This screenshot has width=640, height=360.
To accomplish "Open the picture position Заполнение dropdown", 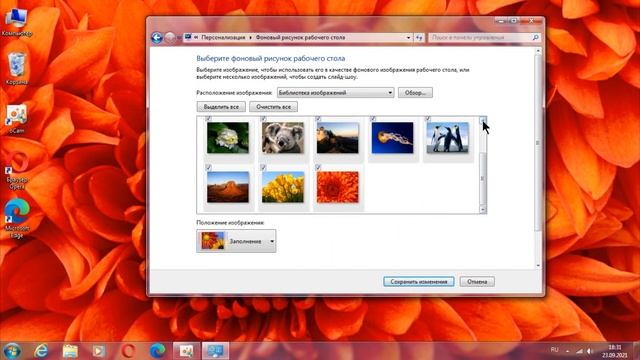I will pyautogui.click(x=236, y=241).
